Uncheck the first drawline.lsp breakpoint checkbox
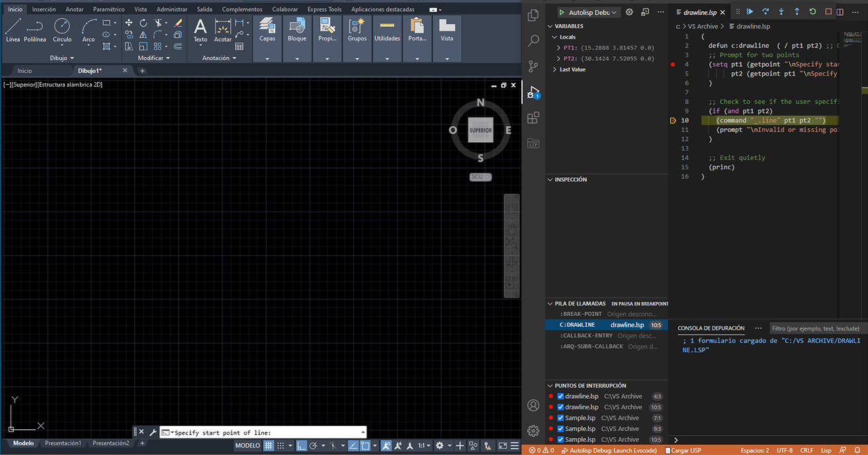Image resolution: width=868 pixels, height=455 pixels. [x=560, y=397]
